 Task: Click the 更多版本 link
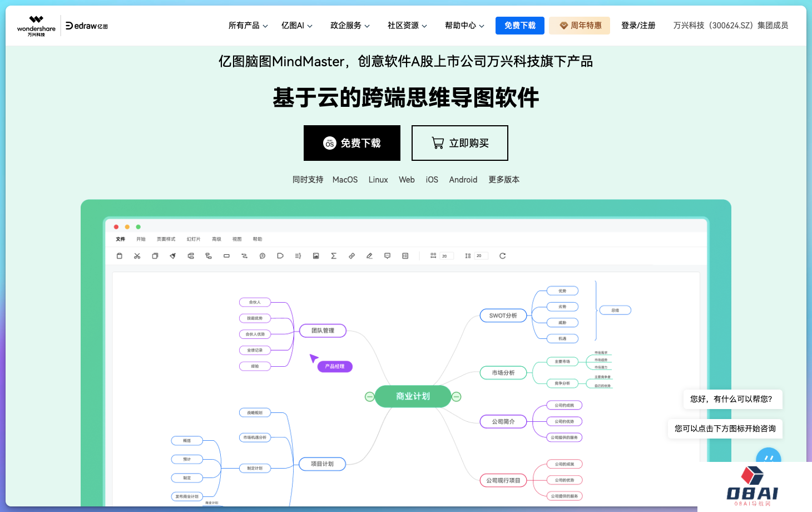[x=504, y=180]
